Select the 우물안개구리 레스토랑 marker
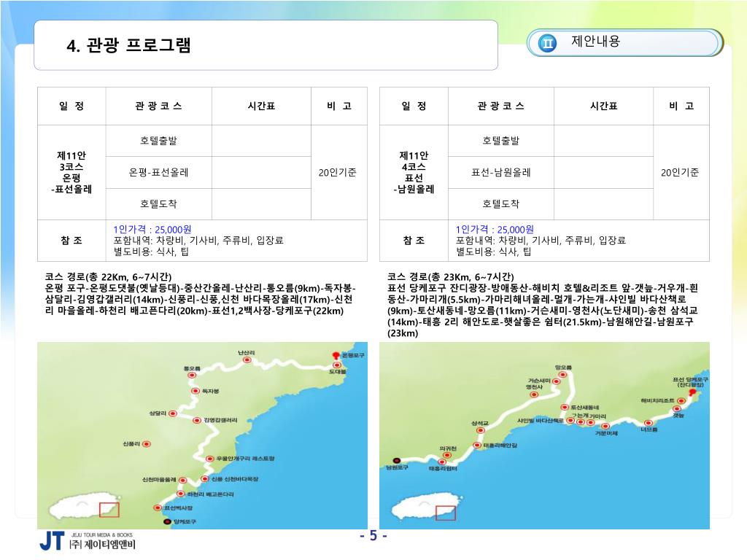 pyautogui.click(x=209, y=459)
